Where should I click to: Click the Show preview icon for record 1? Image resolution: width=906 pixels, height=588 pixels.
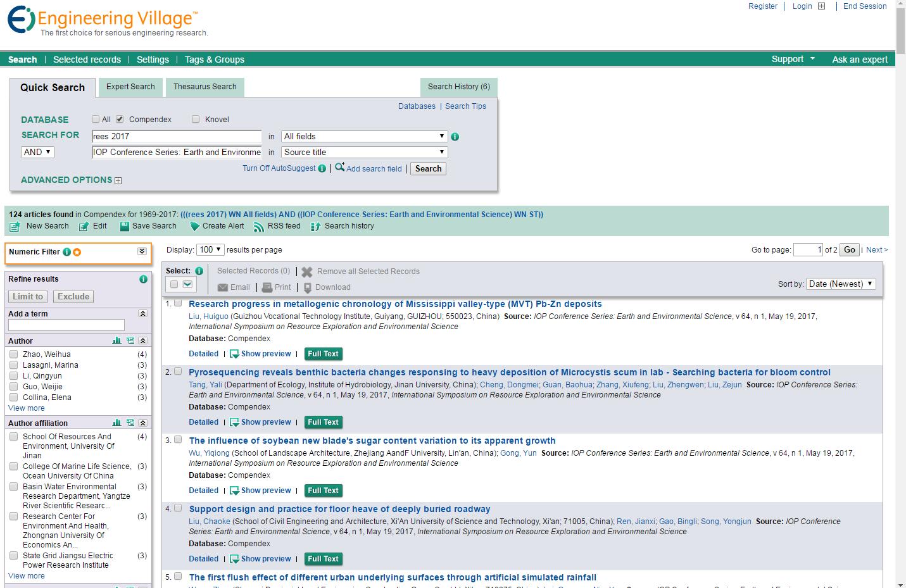coord(234,354)
